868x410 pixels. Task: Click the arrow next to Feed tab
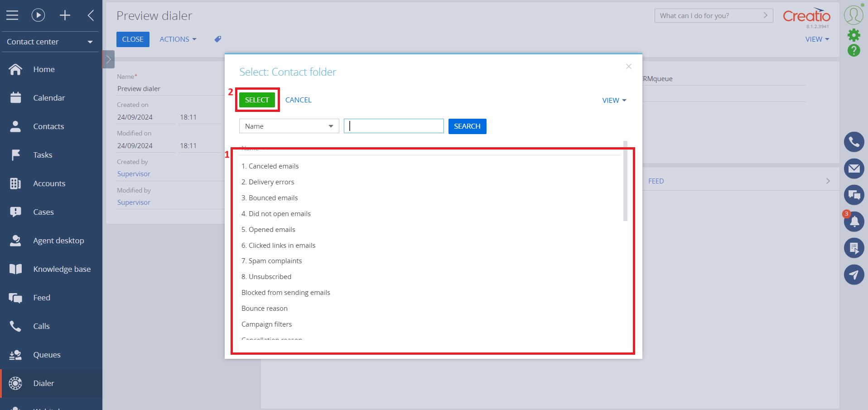tap(828, 181)
